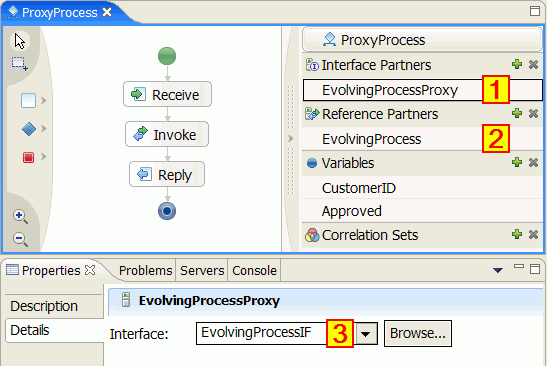Select EvolvingProcess reference partner

pos(422,139)
